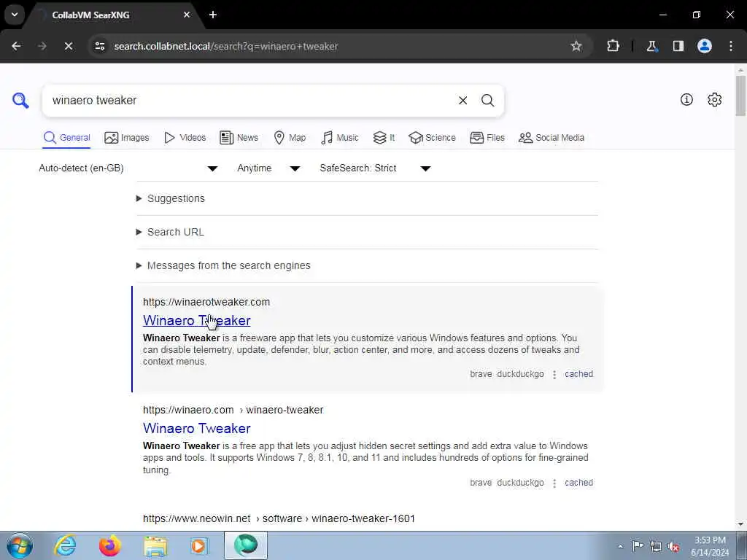Expand Messages from the search engines

pos(223,265)
